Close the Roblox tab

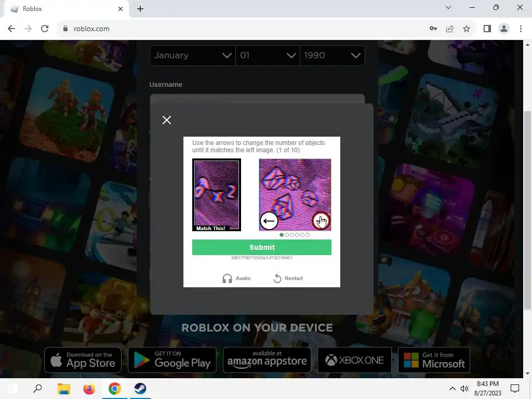pyautogui.click(x=121, y=9)
